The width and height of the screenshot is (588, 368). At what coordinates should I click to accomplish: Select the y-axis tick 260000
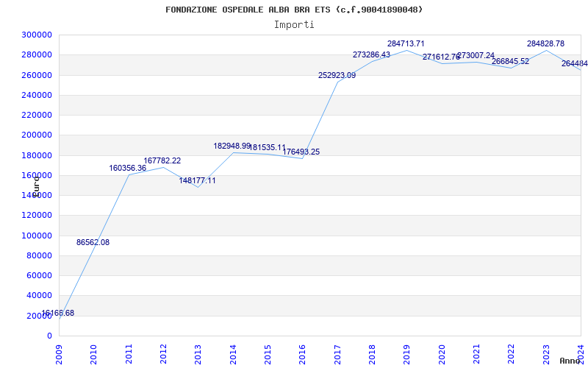tap(37, 75)
